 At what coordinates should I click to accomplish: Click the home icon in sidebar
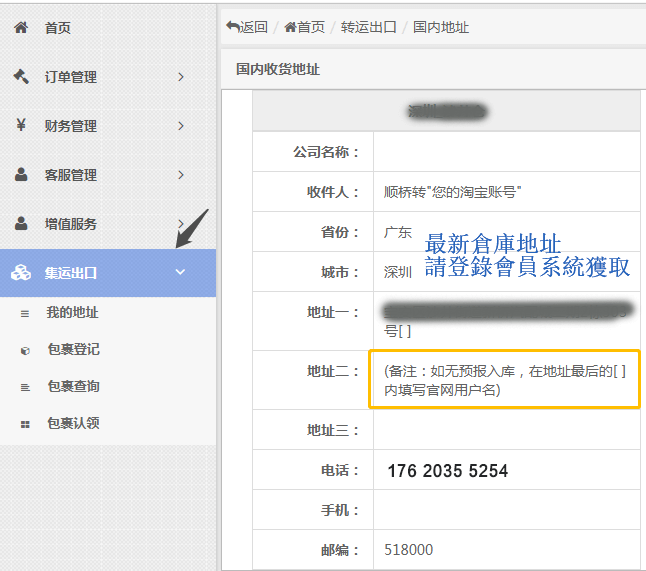(21, 27)
